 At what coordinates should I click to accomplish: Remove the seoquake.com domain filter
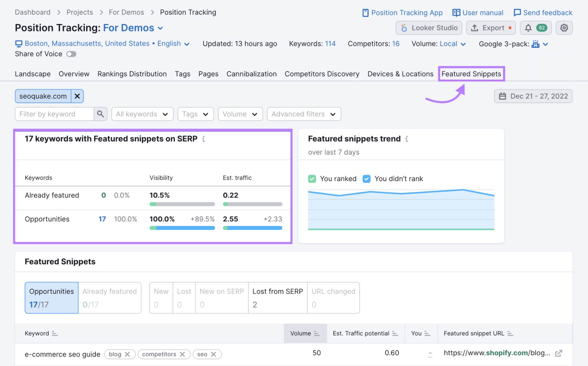tap(77, 96)
